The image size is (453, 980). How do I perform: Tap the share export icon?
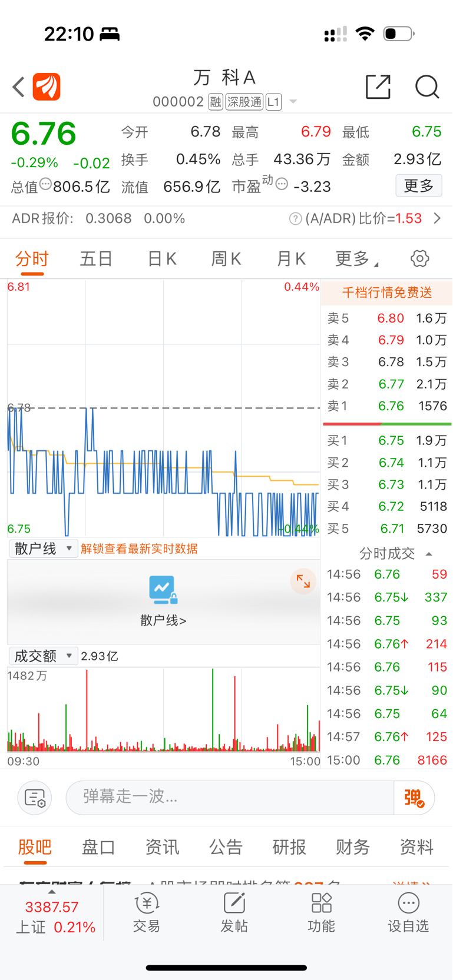[x=378, y=87]
